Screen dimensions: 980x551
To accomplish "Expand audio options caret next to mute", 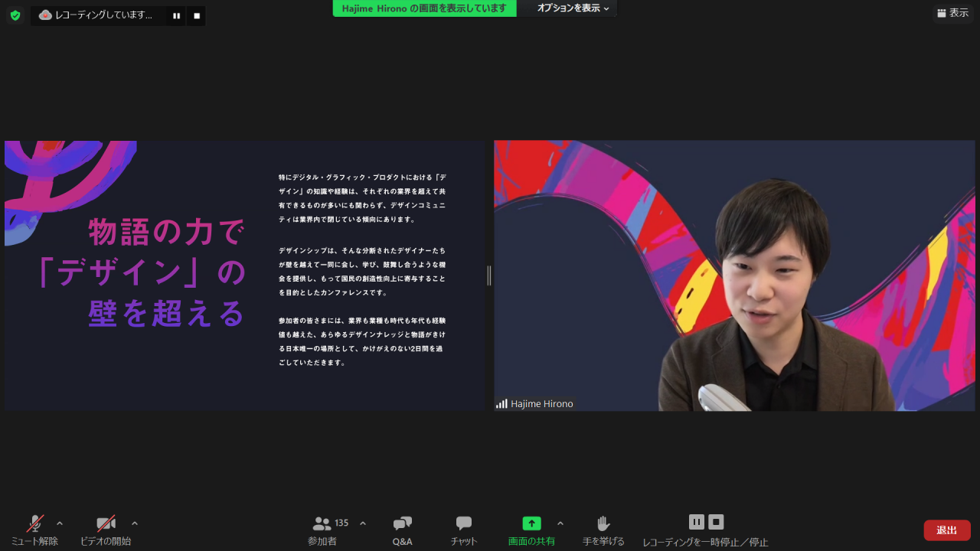I will [60, 523].
